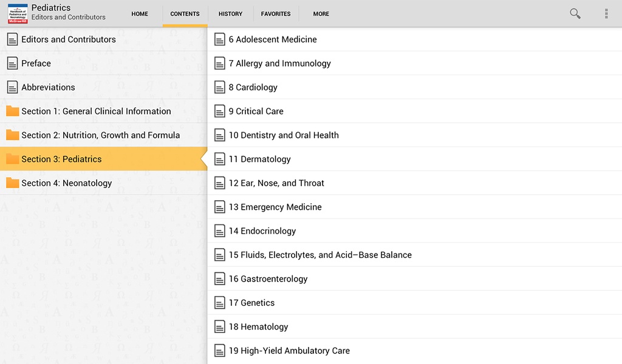622x364 pixels.
Task: Click the page icon next to 11 Dermatology
Action: click(x=220, y=159)
